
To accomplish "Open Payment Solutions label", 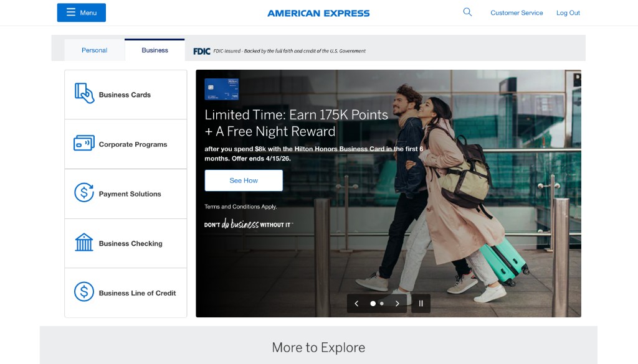I will (130, 194).
